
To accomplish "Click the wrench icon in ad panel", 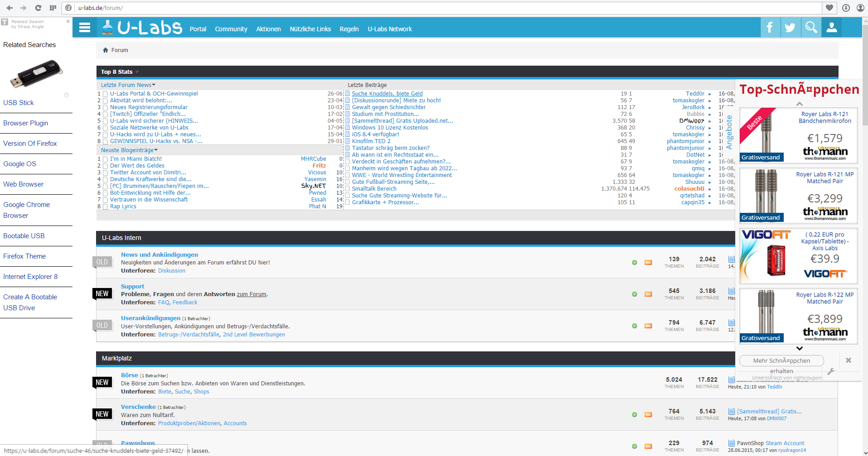I will pos(831,371).
